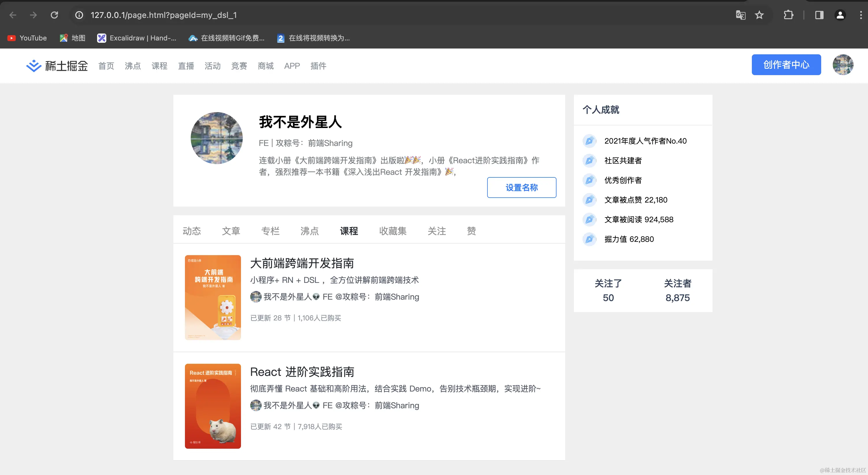This screenshot has height=475, width=868.
Task: Switch to the 收藏集 tab
Action: coord(393,231)
